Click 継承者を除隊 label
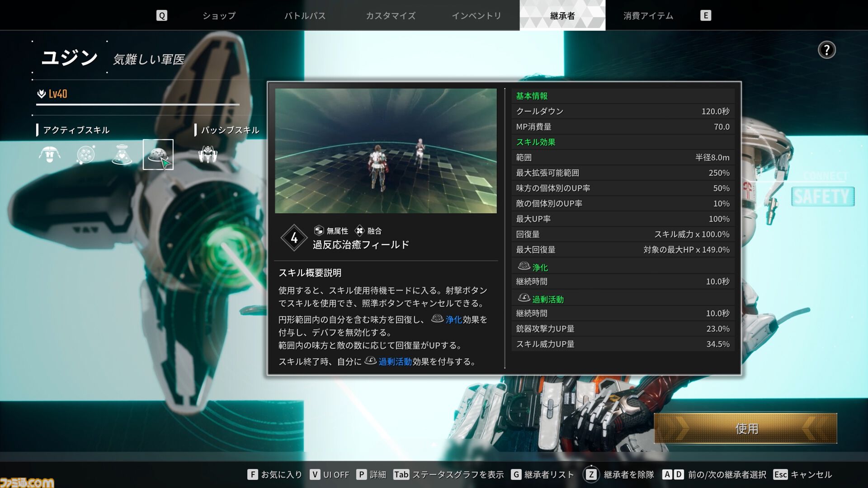Image resolution: width=868 pixels, height=488 pixels. coord(629,474)
